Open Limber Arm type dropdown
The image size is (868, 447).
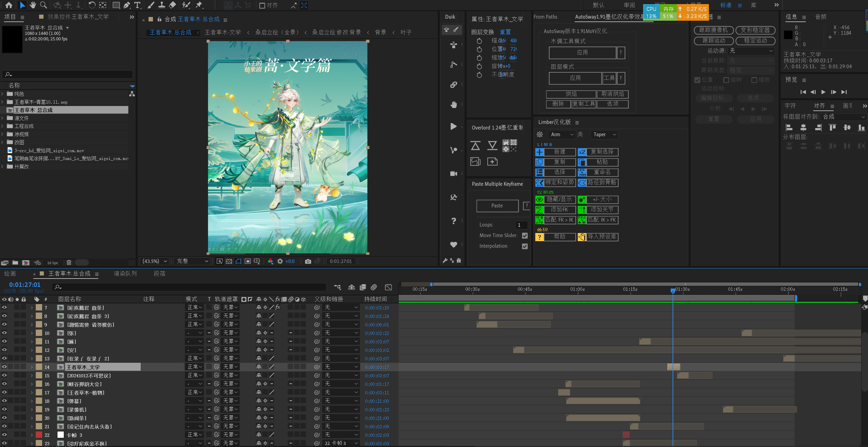(561, 135)
